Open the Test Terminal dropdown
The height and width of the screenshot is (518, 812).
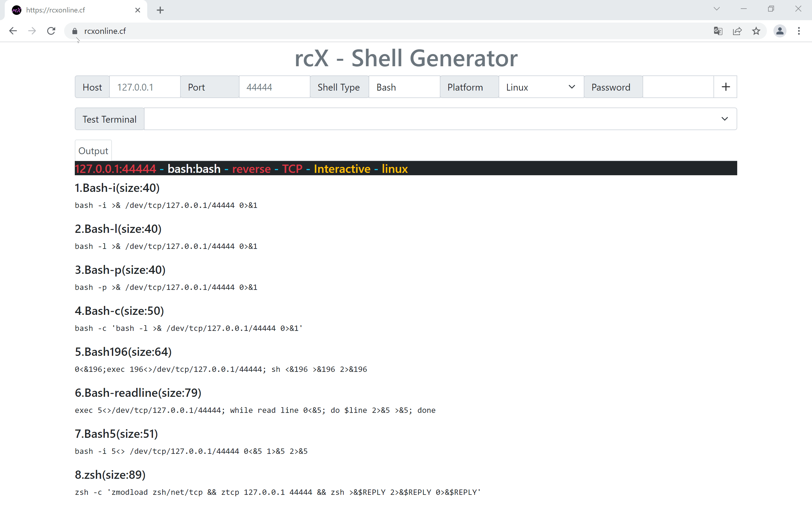point(440,119)
